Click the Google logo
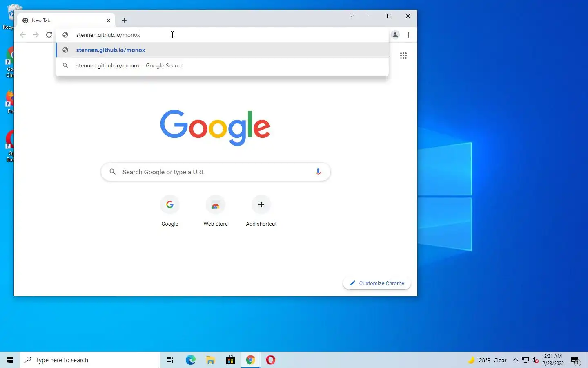Viewport: 588px width, 368px height. point(215,127)
